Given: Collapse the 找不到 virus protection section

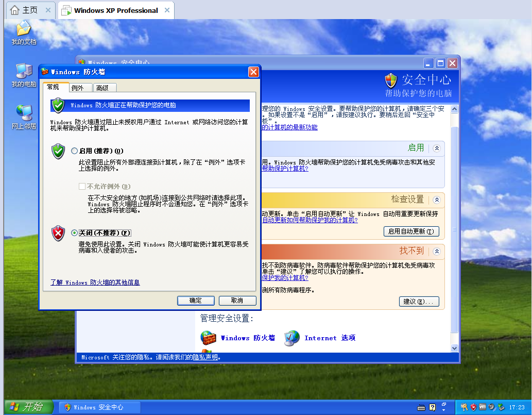Looking at the screenshot, I should (437, 251).
